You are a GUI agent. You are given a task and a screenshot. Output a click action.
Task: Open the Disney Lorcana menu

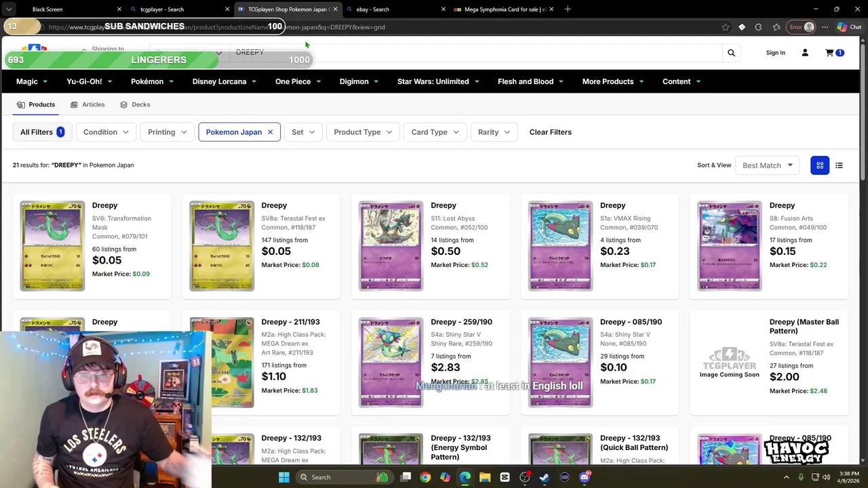(x=224, y=81)
